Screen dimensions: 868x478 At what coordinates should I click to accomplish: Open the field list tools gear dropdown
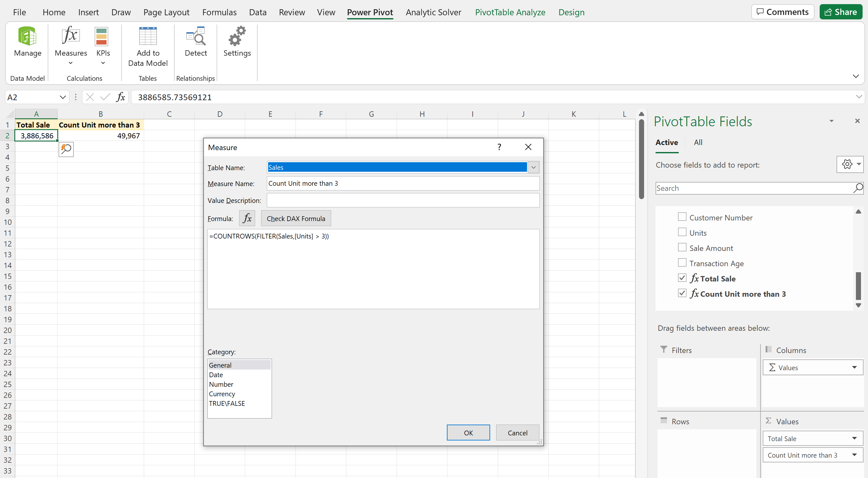850,164
